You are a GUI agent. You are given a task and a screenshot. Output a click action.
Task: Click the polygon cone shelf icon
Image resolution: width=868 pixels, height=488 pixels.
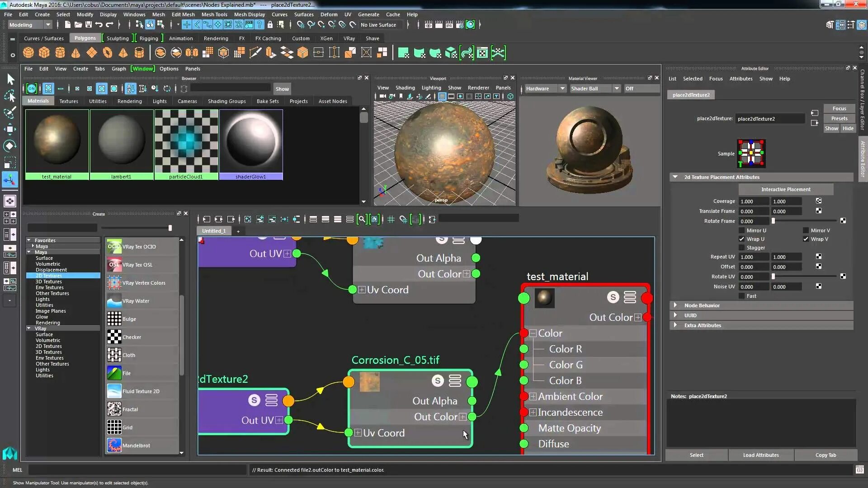pos(76,53)
